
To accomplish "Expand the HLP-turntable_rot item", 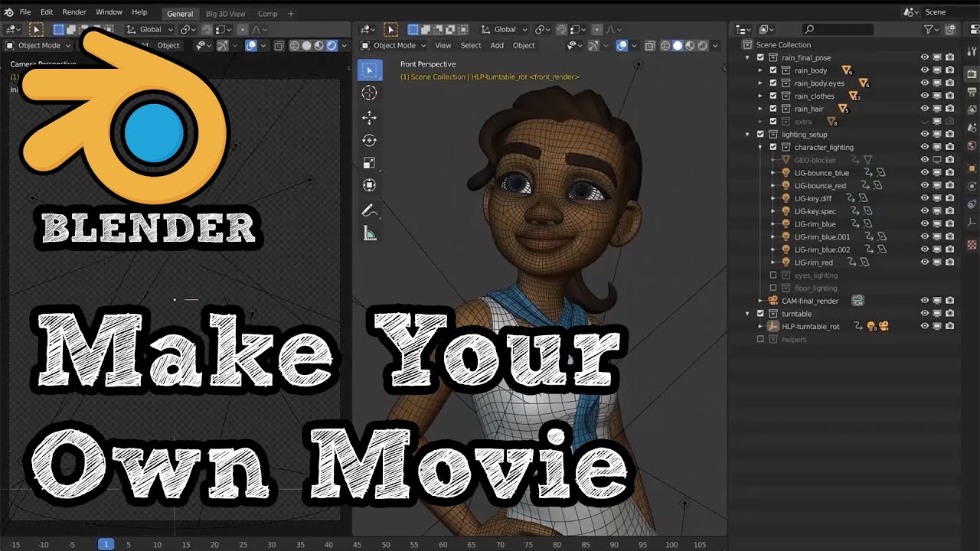I will 760,326.
